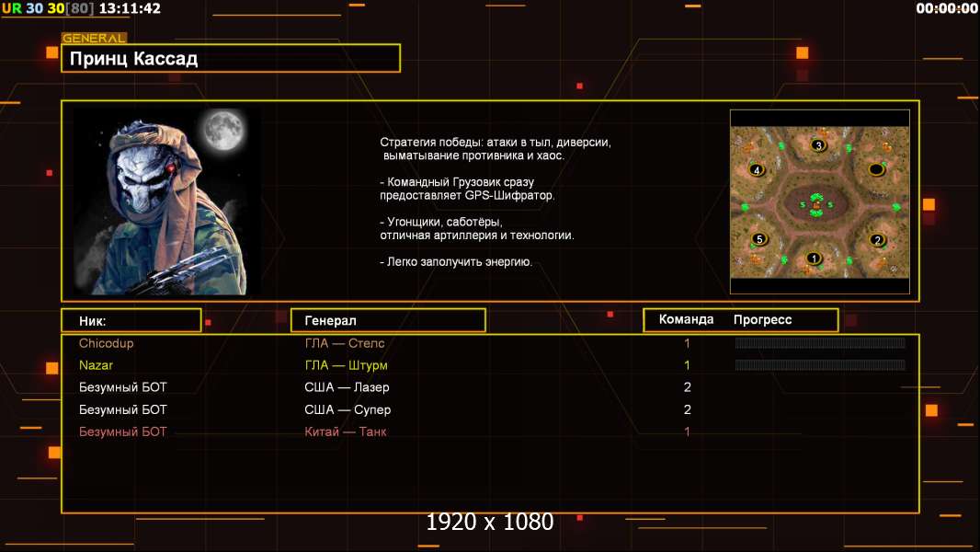Click the 'Угонщики, саботёры,' text line

[x=441, y=222]
